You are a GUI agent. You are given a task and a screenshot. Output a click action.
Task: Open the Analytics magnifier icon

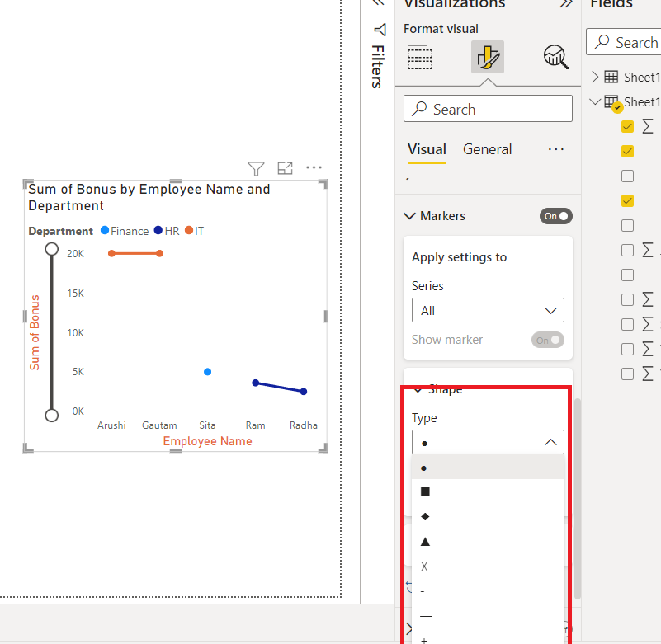pos(556,57)
